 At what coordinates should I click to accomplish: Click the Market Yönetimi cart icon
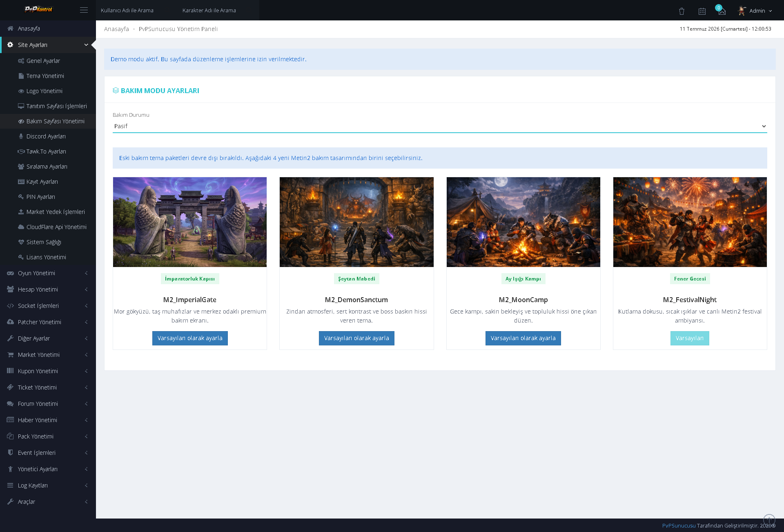(10, 355)
